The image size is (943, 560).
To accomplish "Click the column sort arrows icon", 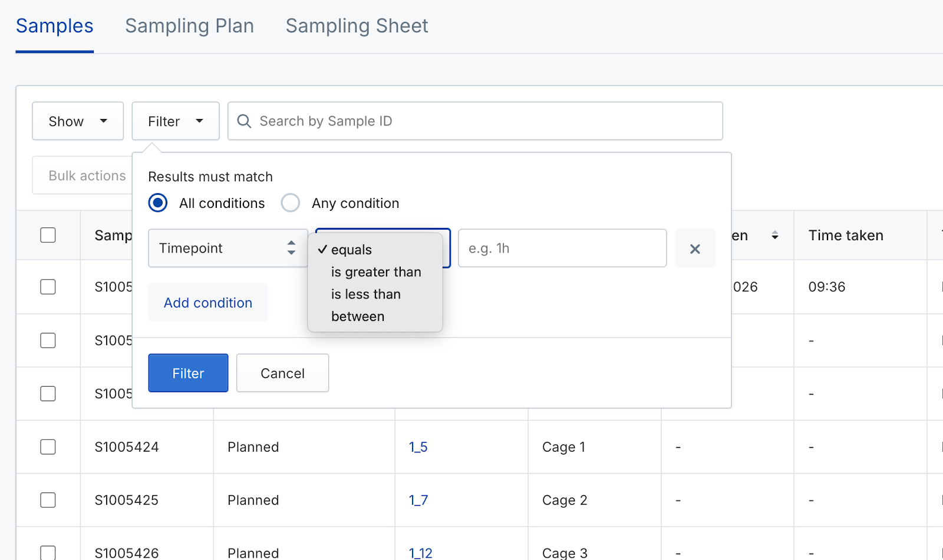I will 774,236.
